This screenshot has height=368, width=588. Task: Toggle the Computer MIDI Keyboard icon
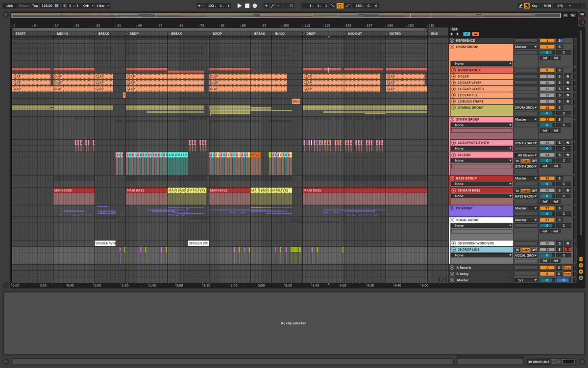tap(527, 6)
